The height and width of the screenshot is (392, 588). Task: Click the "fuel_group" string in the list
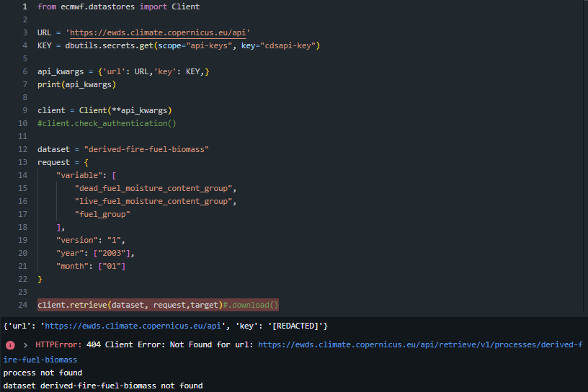102,214
